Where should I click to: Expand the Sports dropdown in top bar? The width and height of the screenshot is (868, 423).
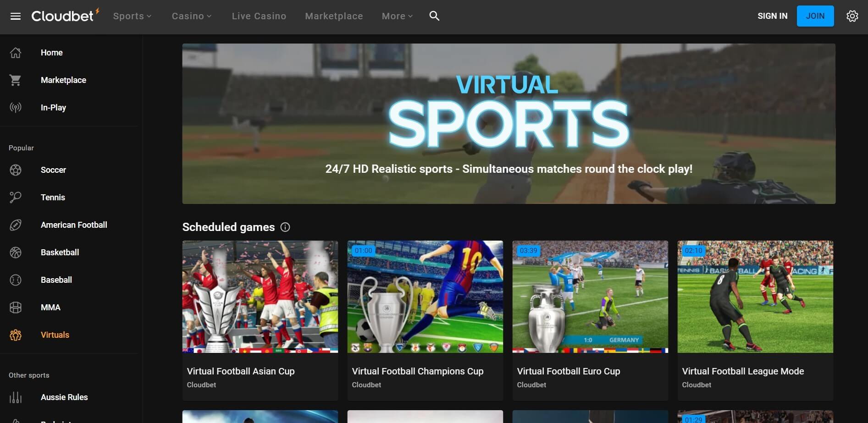click(132, 16)
